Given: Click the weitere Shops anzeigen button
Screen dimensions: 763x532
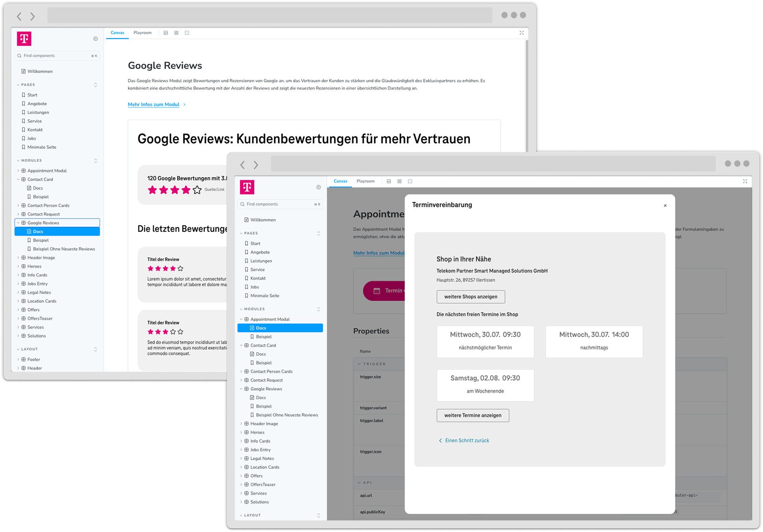Looking at the screenshot, I should coord(471,297).
